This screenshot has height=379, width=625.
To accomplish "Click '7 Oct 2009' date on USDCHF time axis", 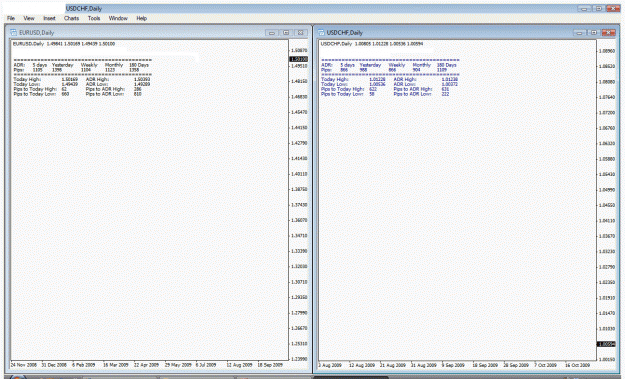I will (546, 365).
